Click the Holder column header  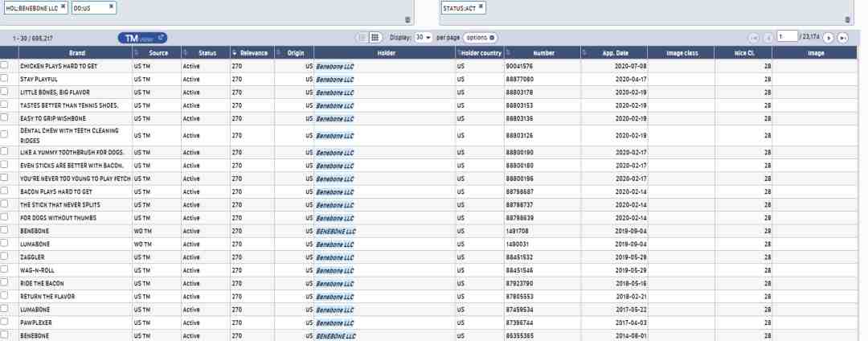(386, 53)
